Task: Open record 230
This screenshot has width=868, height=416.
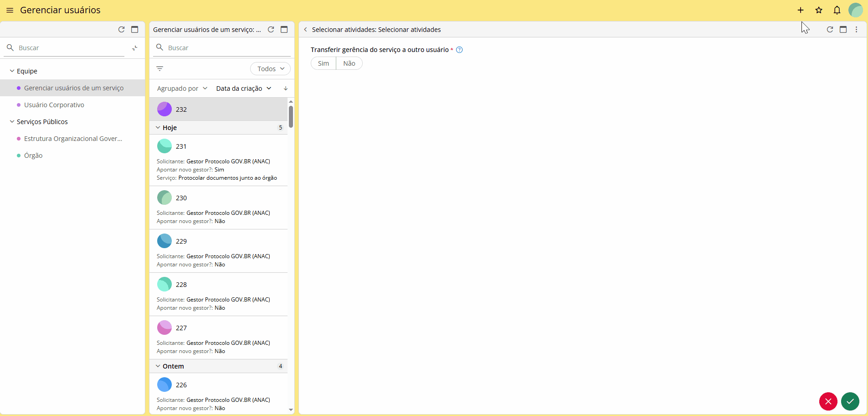Action: 219,208
